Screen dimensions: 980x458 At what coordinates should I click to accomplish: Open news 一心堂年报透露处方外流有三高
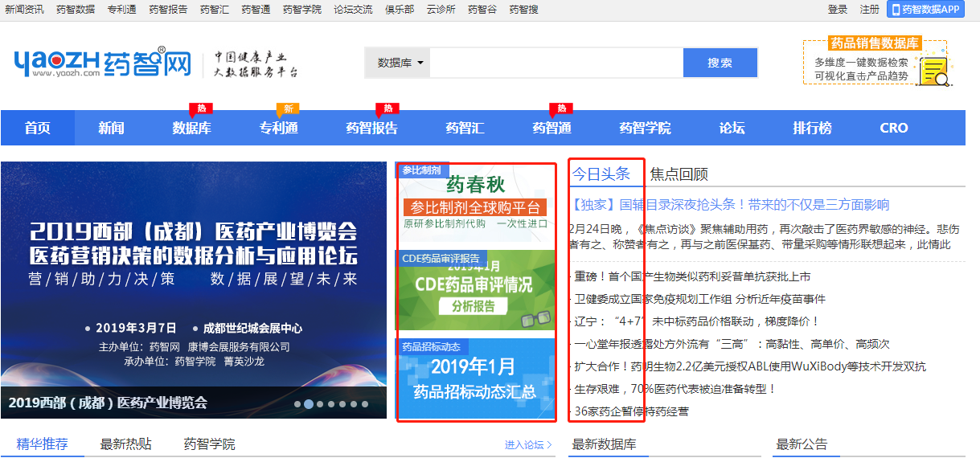click(732, 344)
